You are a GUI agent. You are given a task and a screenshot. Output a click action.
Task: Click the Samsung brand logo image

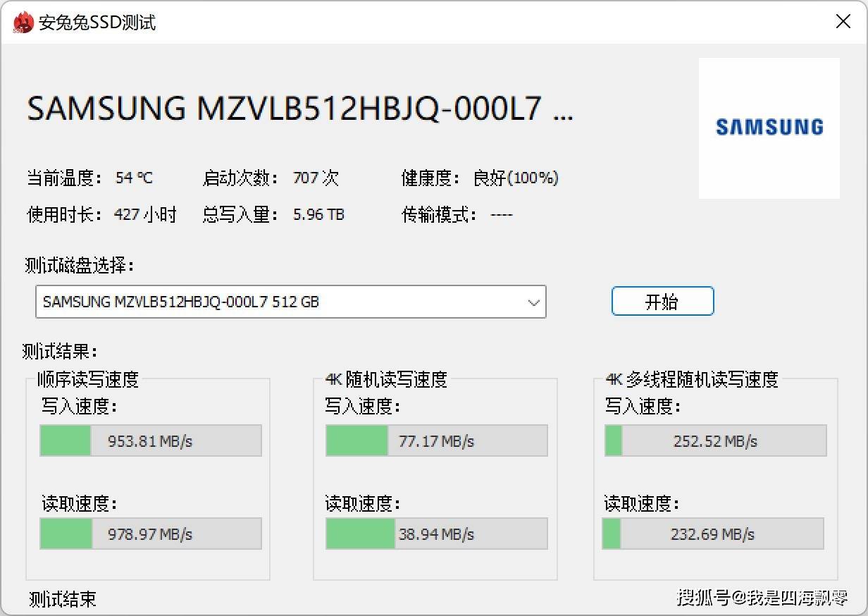pos(769,128)
